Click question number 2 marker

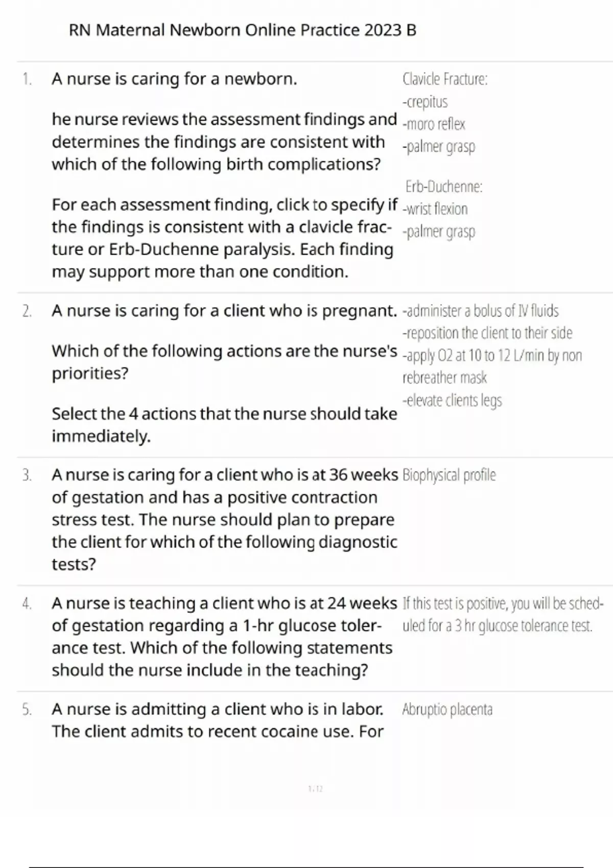click(27, 311)
